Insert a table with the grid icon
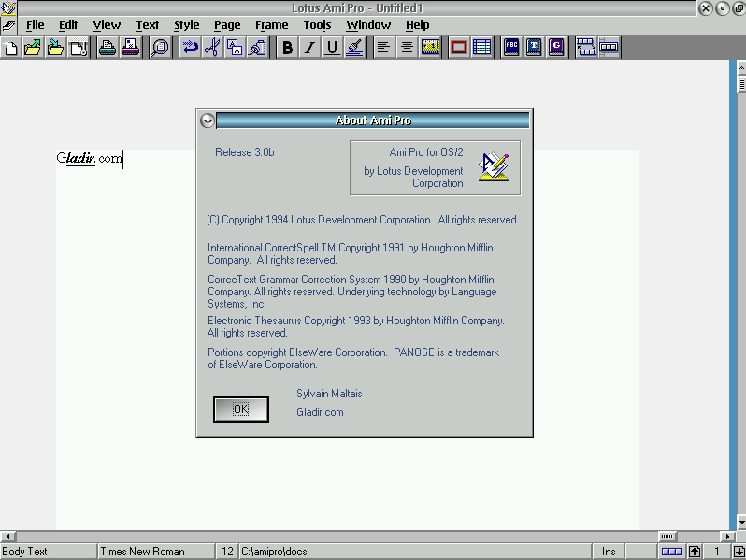The image size is (746, 560). [481, 48]
